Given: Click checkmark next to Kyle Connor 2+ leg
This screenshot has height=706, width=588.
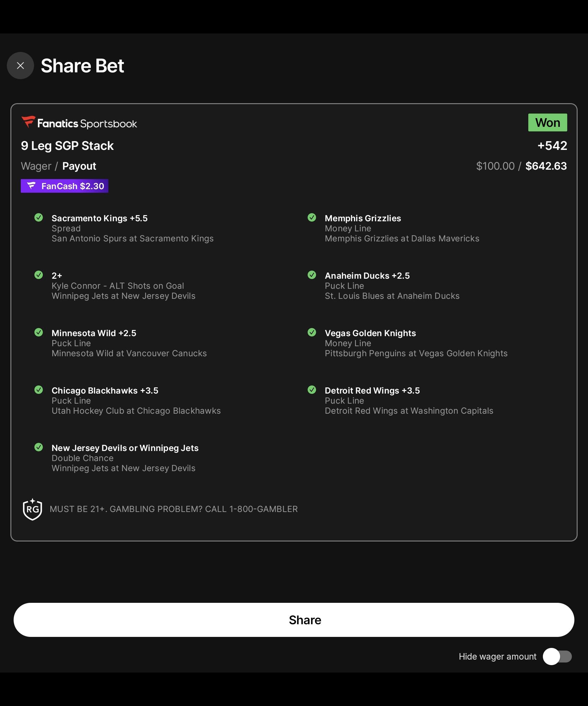Looking at the screenshot, I should [39, 275].
